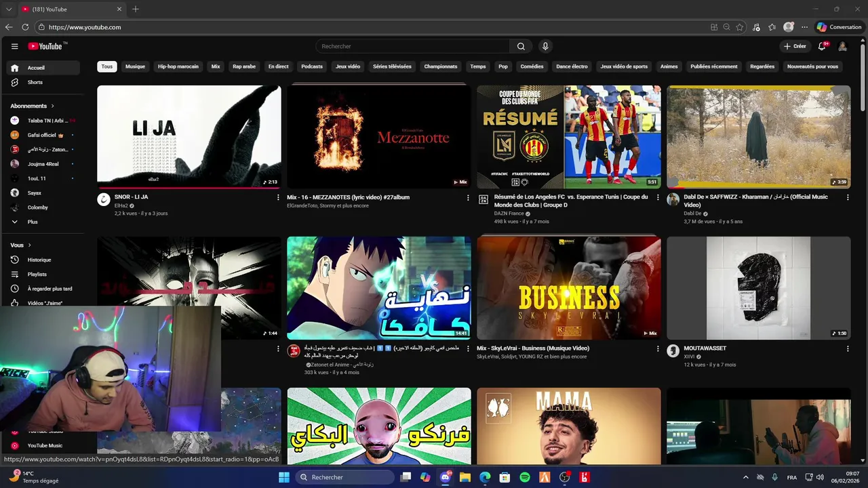The image size is (868, 488).
Task: Open the notifications bell
Action: 822,46
